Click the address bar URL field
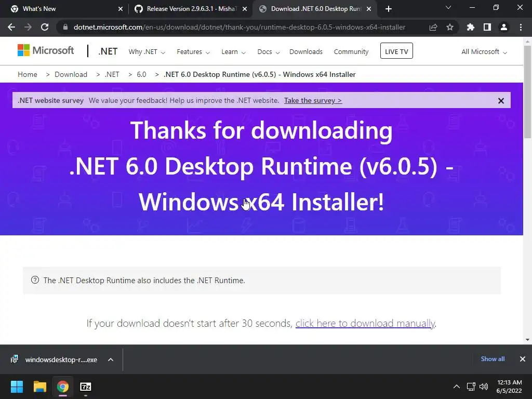The image size is (532, 399). pos(239,27)
